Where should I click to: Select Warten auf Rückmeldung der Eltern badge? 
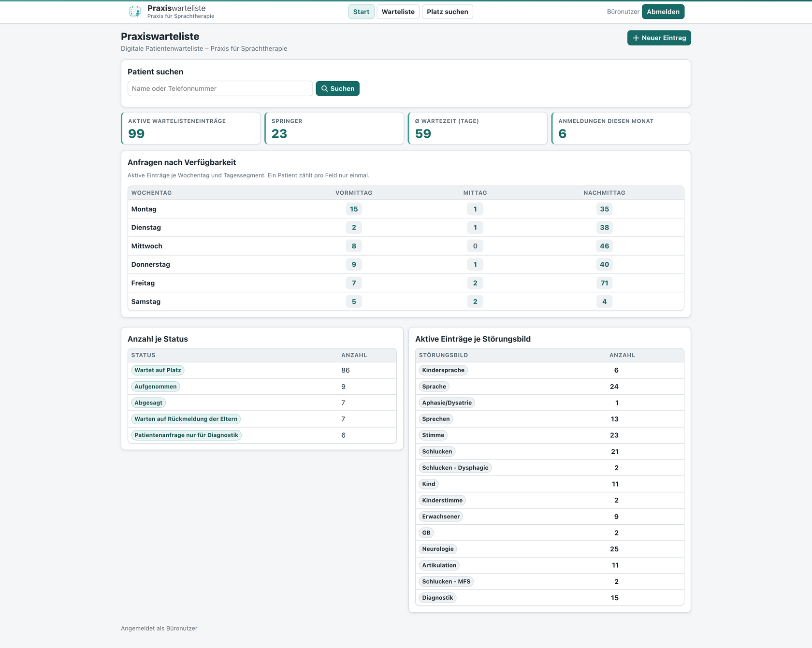[186, 419]
